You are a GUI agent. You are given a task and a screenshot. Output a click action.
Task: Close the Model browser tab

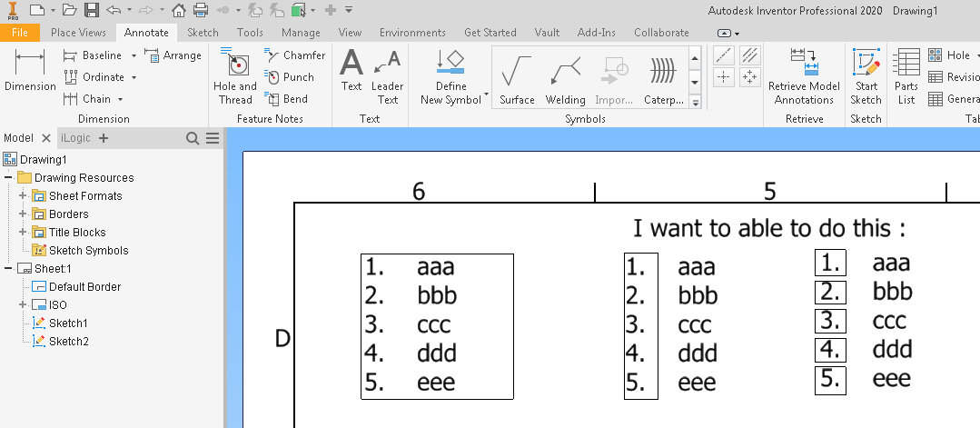coord(45,138)
